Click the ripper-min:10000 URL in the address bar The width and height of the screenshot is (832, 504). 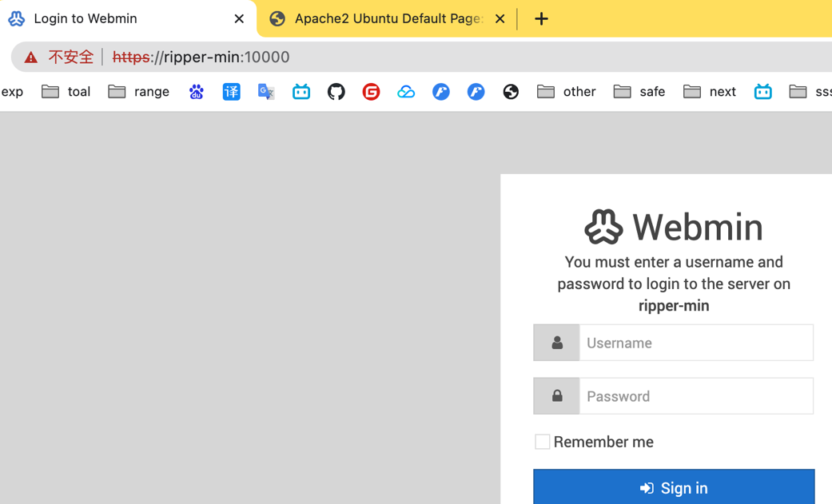tap(201, 58)
